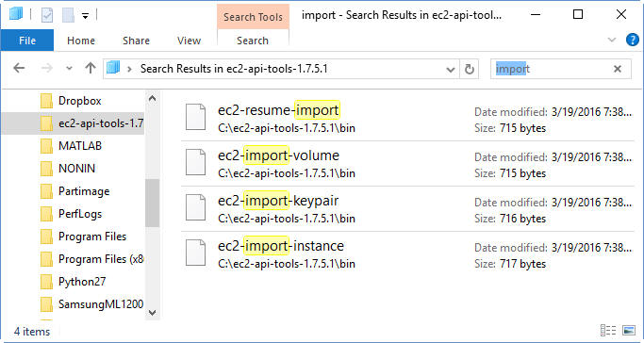Minimize the search results window

(536, 15)
